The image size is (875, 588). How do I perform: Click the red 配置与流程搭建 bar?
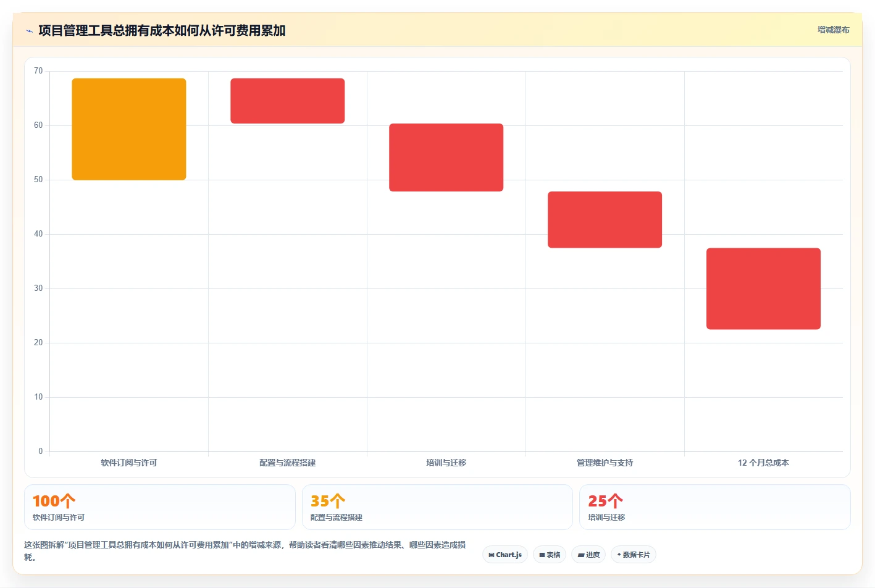(x=288, y=101)
